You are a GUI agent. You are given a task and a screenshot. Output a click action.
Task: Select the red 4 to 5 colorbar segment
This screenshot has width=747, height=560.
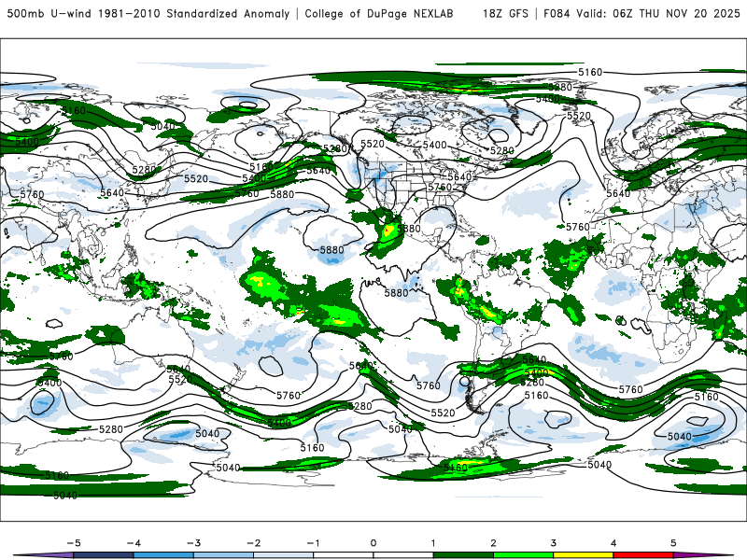[643, 555]
